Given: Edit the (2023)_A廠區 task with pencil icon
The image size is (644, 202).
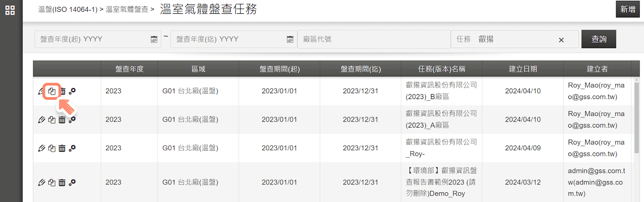Looking at the screenshot, I should coord(41,120).
